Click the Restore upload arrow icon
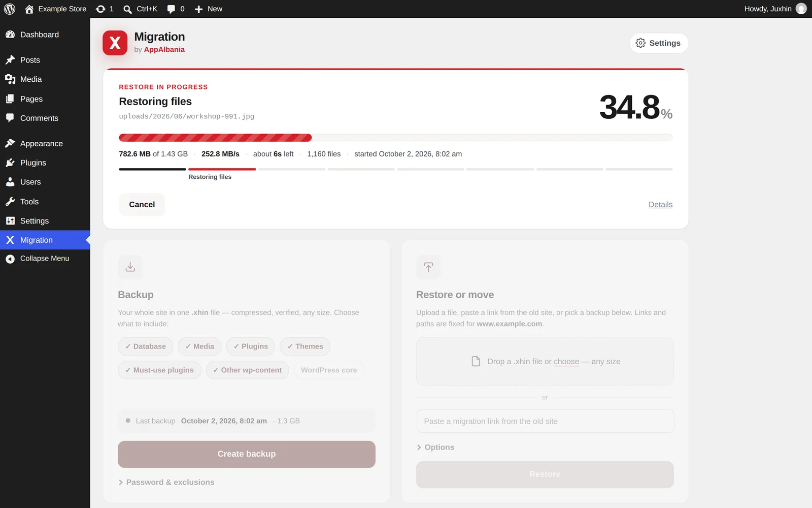This screenshot has height=508, width=812. coord(428,267)
